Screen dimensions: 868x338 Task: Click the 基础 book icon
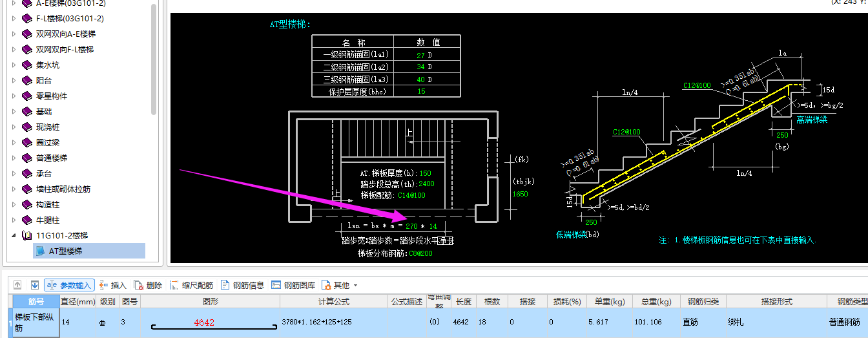point(26,111)
